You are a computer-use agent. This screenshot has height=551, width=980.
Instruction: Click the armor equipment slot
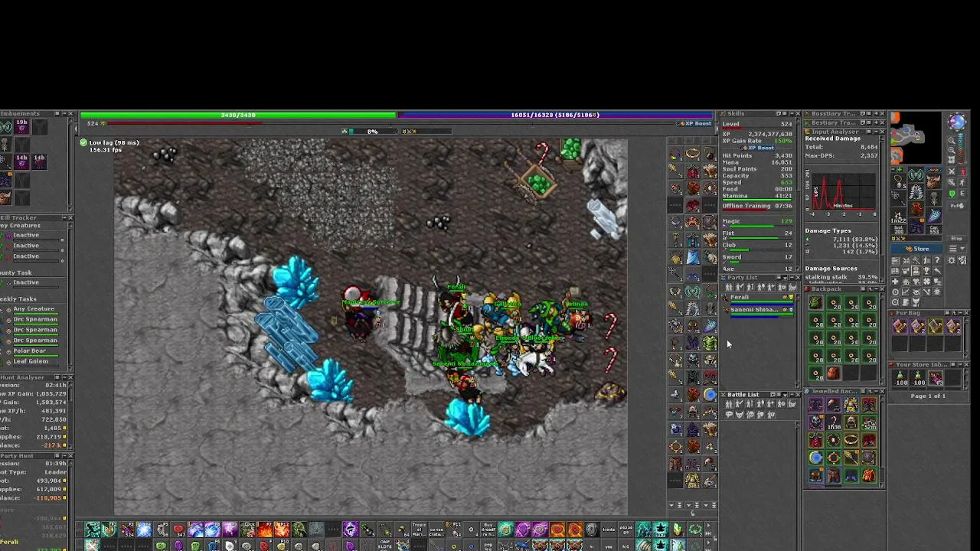[916, 192]
